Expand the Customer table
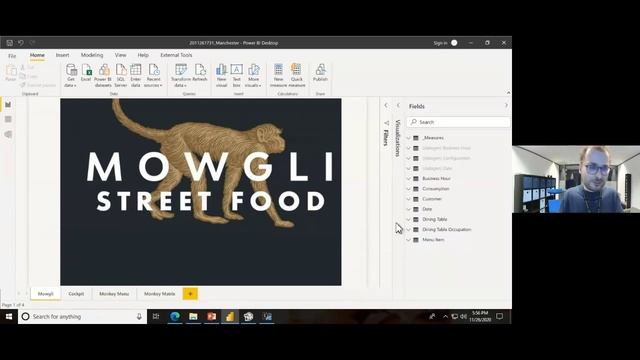This screenshot has height=360, width=640. tap(409, 199)
